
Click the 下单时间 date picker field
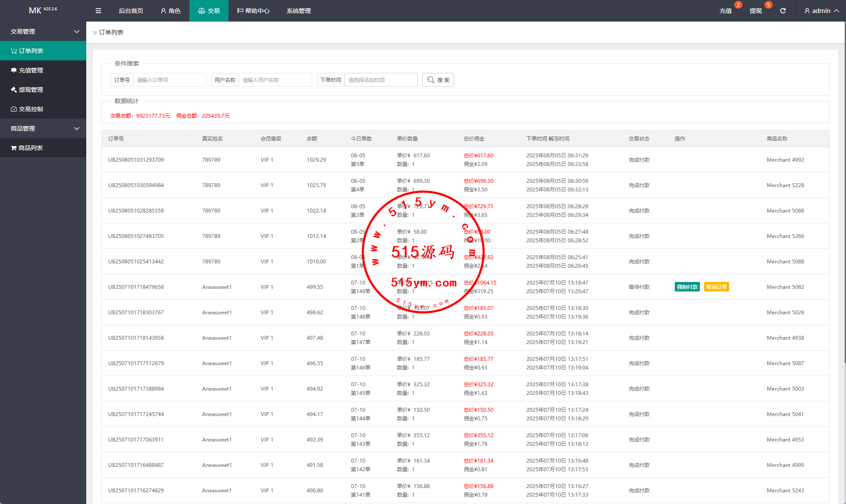[380, 80]
